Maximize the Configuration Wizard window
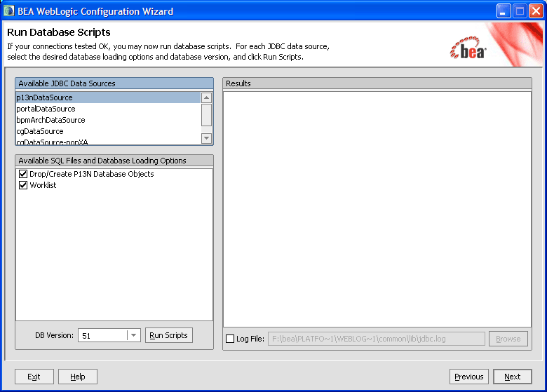Screen dimensions: 547x392 [520, 11]
